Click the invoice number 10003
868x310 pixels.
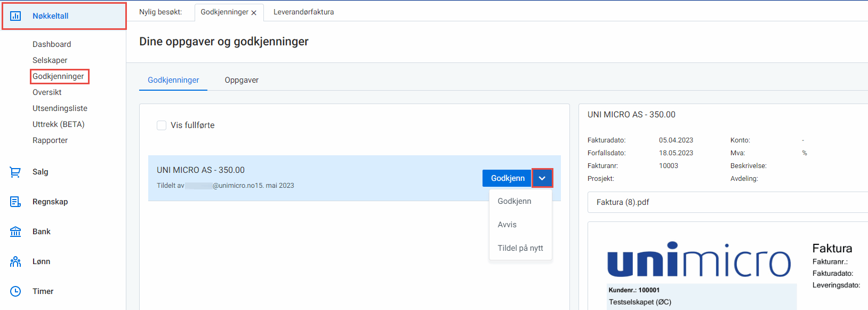[x=669, y=166]
